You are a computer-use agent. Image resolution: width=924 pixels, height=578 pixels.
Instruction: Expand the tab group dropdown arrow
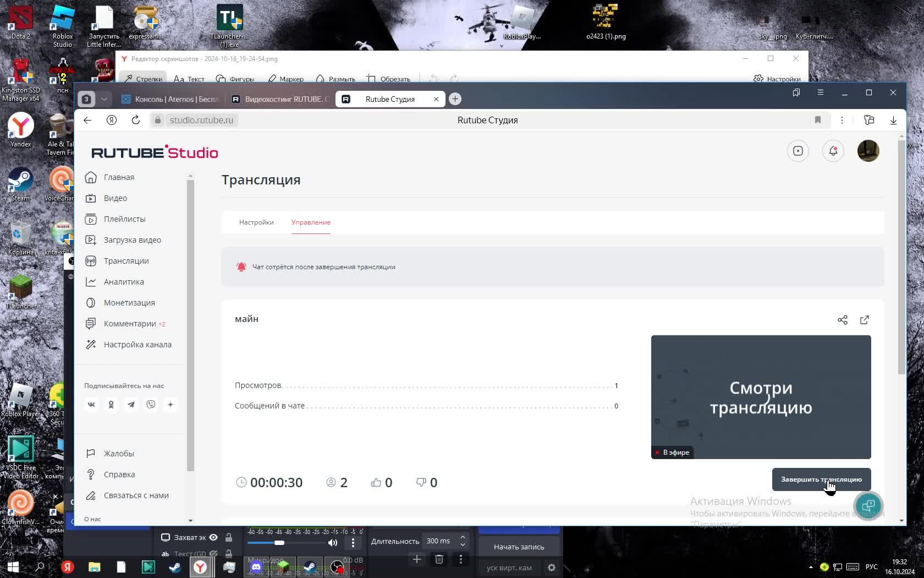coord(104,99)
